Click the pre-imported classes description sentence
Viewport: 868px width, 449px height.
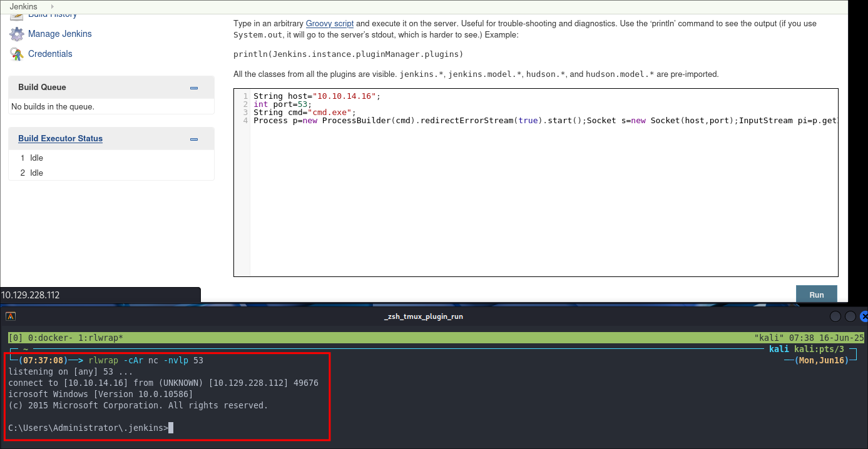tap(476, 74)
